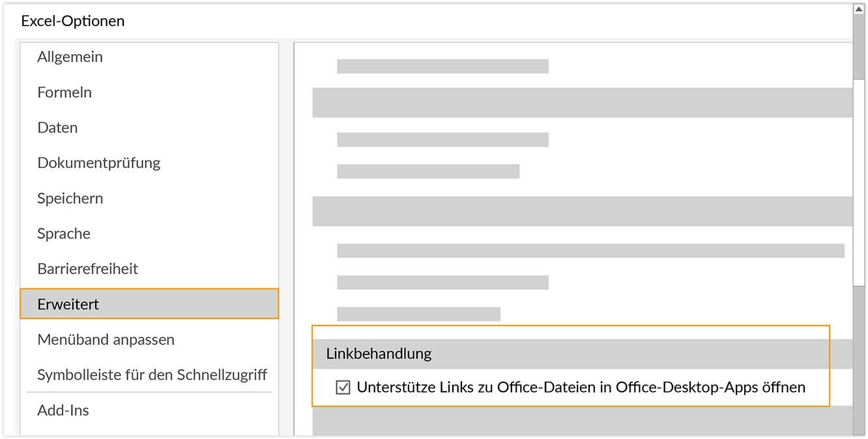
Task: Open the Allgemein options category
Action: pos(70,57)
